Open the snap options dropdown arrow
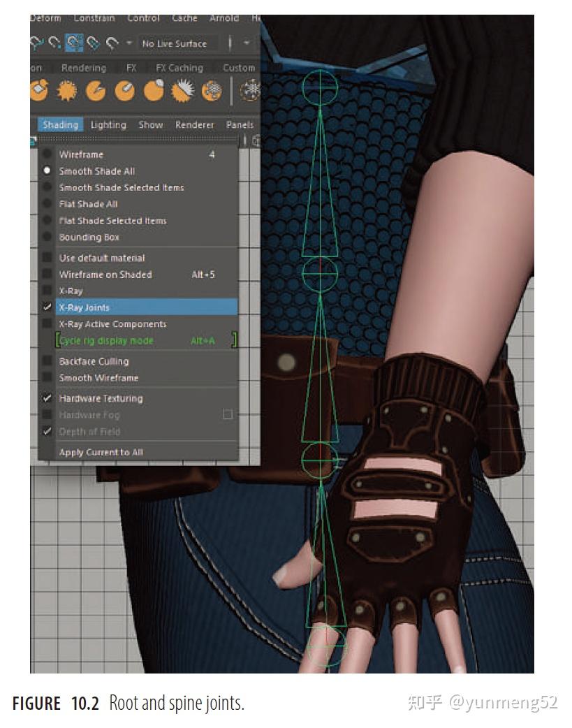Viewport: 572px width, 728px height. pos(129,42)
